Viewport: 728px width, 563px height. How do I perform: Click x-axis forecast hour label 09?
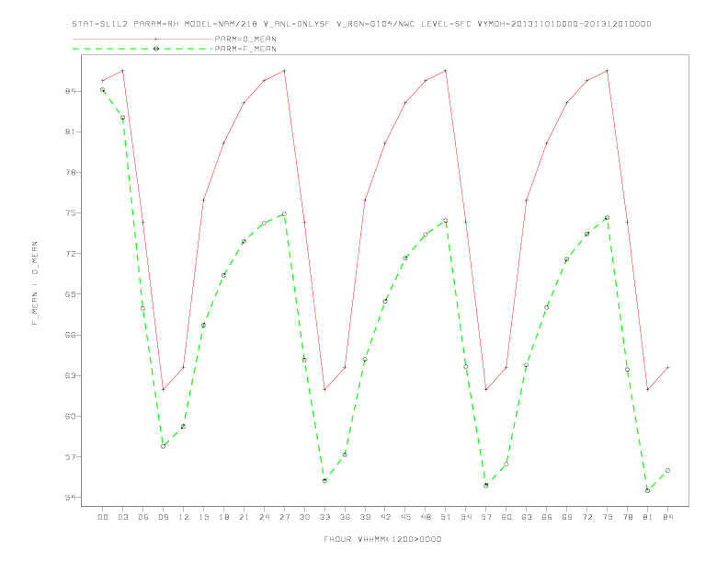tap(163, 517)
